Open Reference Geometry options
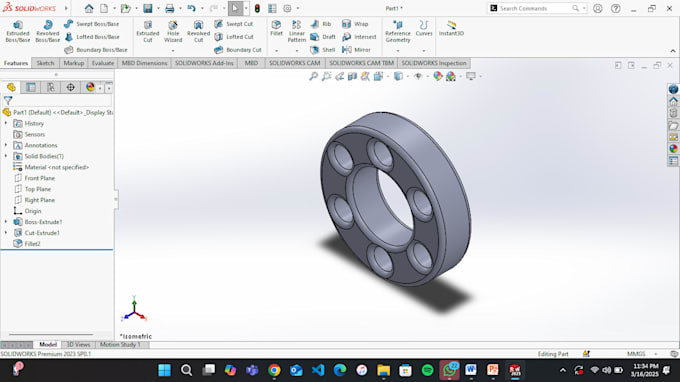The width and height of the screenshot is (680, 382). coord(398,31)
